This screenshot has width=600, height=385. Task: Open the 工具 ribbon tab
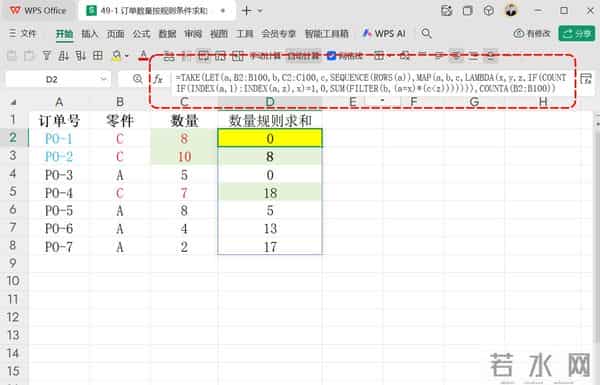245,34
